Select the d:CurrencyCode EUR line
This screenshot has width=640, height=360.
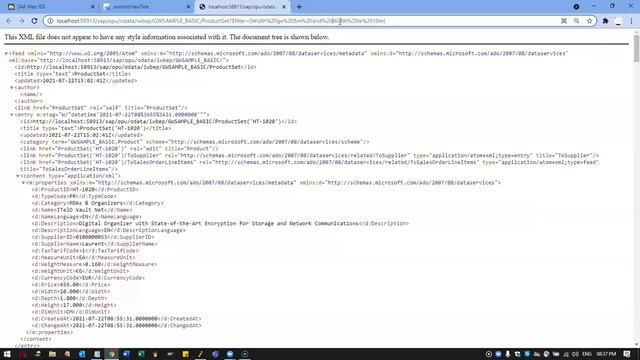coord(88,278)
